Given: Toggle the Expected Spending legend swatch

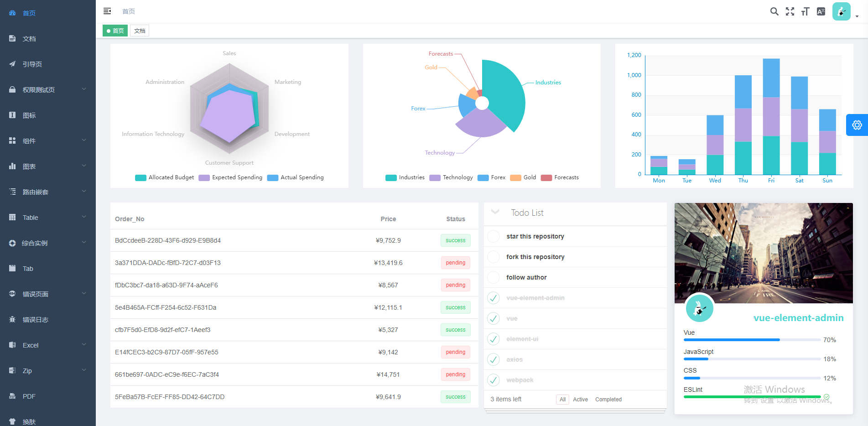Looking at the screenshot, I should coord(204,178).
